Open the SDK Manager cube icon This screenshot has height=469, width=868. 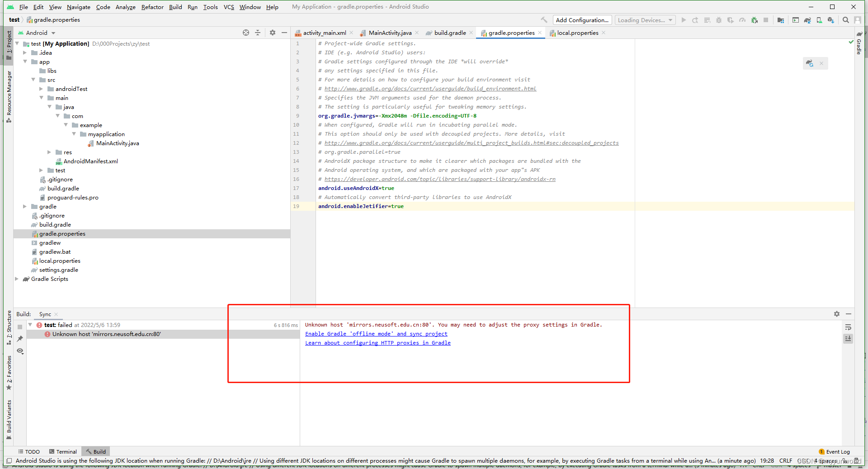pyautogui.click(x=831, y=20)
